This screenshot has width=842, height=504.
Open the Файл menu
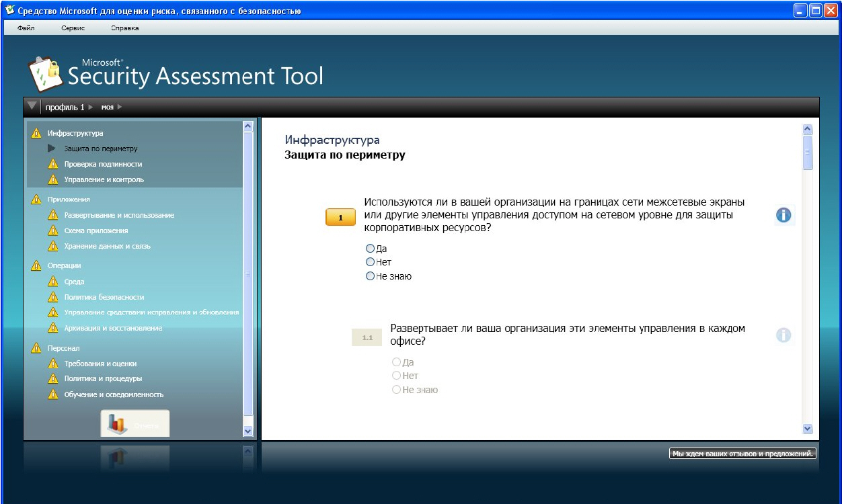26,28
